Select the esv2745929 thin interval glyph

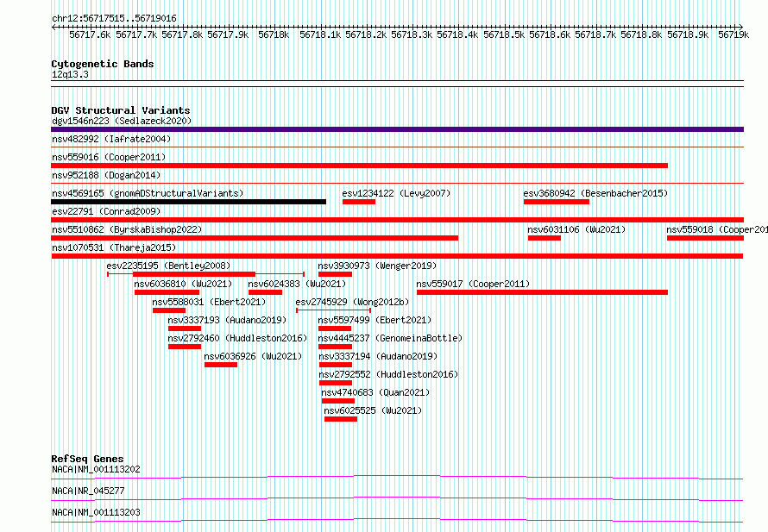pos(334,310)
